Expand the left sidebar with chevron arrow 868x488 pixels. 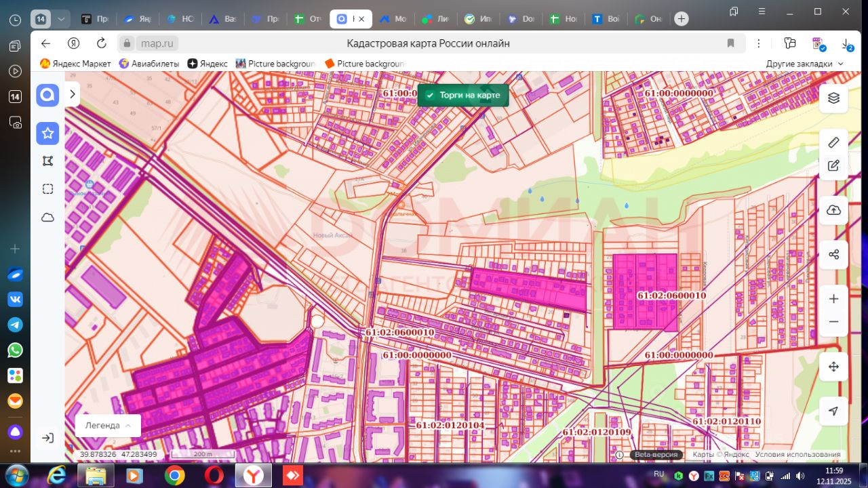(x=73, y=95)
